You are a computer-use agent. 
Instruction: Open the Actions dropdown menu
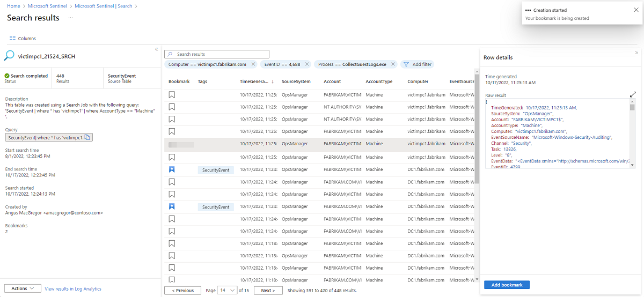pos(23,288)
